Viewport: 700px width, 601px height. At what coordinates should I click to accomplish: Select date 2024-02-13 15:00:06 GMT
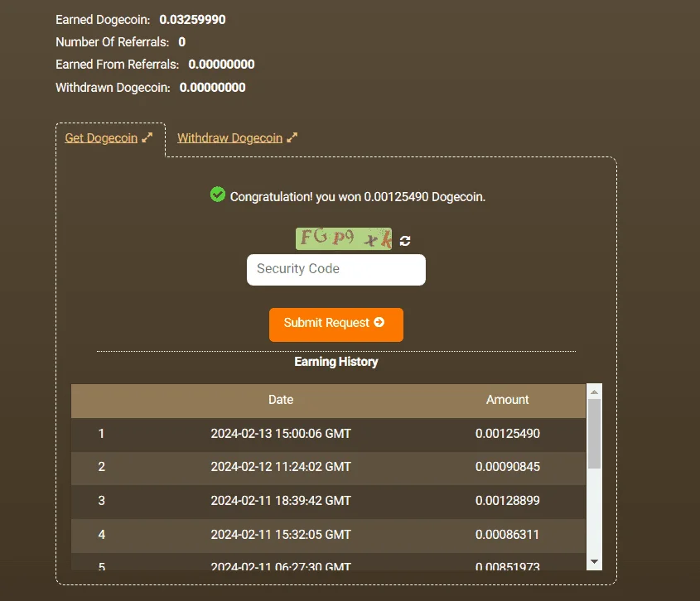tap(281, 433)
